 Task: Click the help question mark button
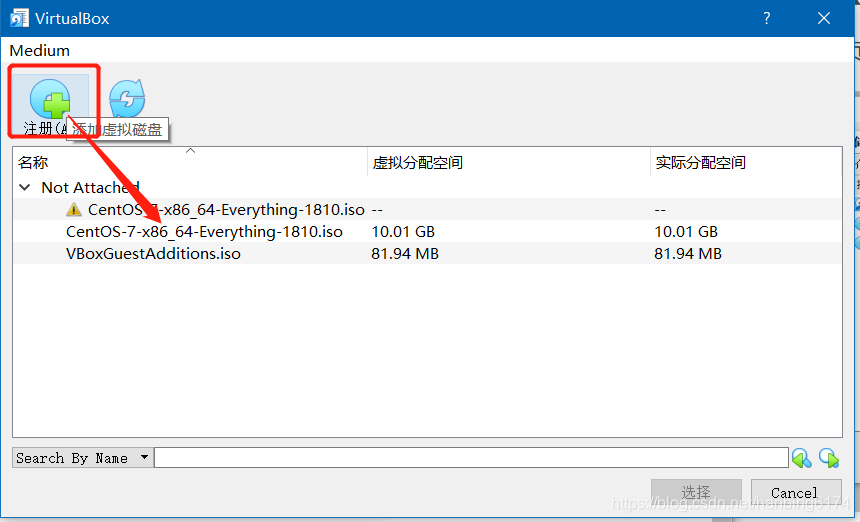(x=767, y=18)
